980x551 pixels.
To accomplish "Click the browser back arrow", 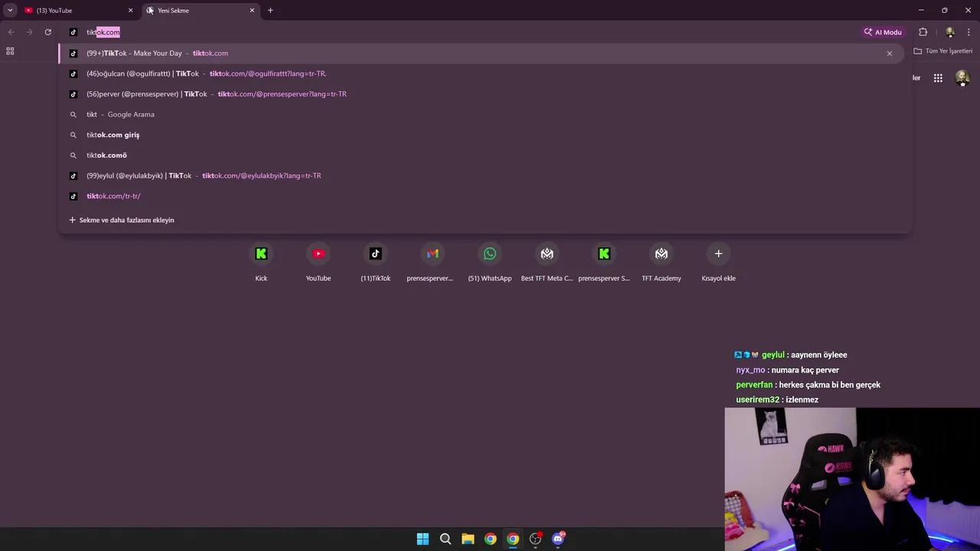I will point(11,32).
